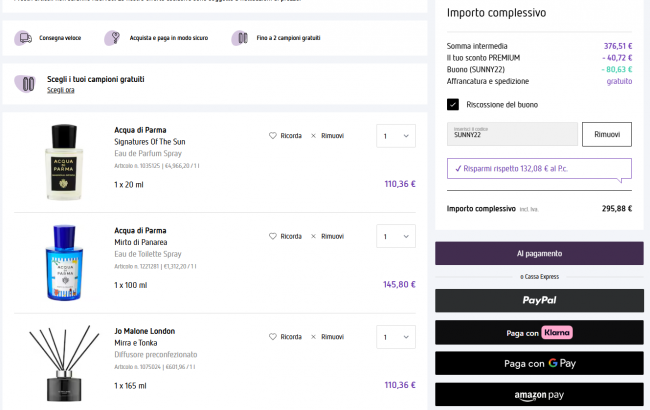Click the price '145,80 €'
This screenshot has width=650, height=410.
(x=399, y=284)
